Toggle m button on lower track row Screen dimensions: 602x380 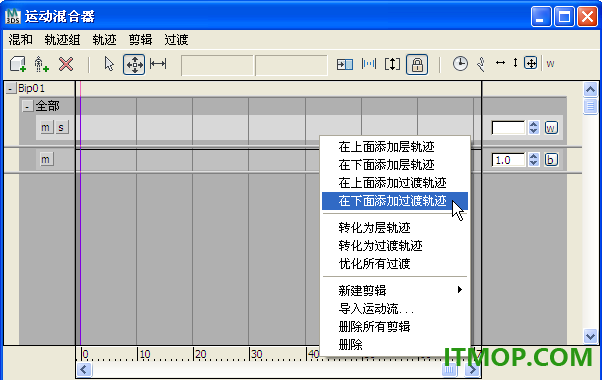point(45,159)
